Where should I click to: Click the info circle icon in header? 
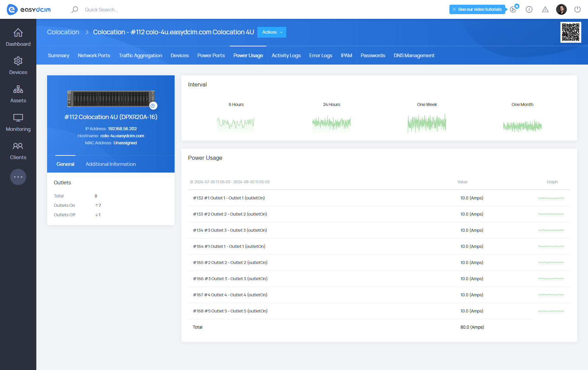pyautogui.click(x=529, y=9)
